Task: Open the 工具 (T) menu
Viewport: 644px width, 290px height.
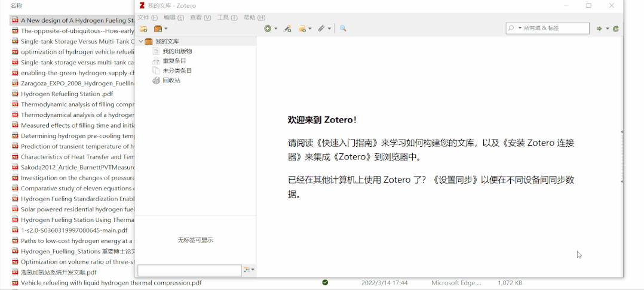Action: click(x=227, y=18)
